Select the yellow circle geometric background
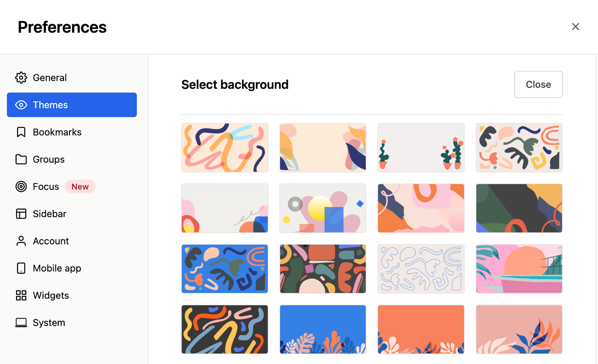 [323, 208]
